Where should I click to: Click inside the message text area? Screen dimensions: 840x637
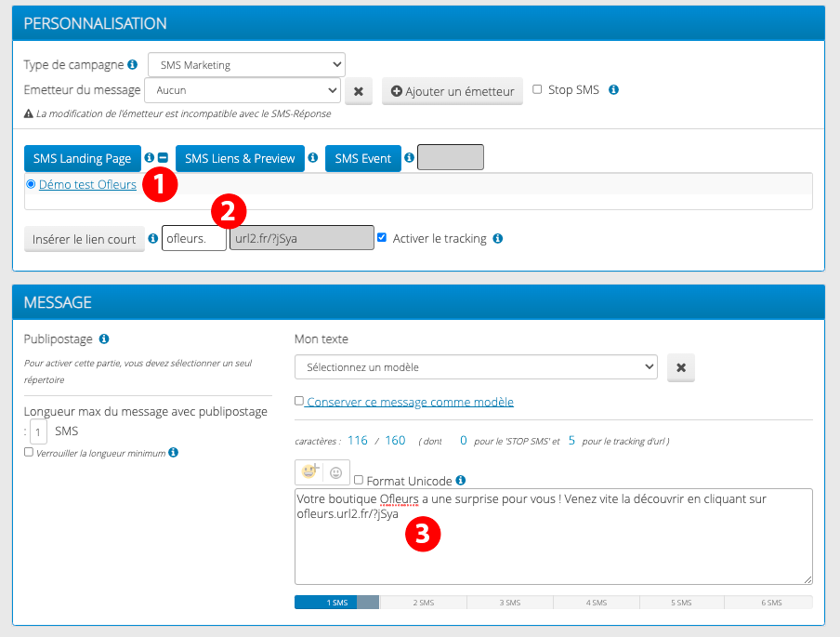coord(554,537)
